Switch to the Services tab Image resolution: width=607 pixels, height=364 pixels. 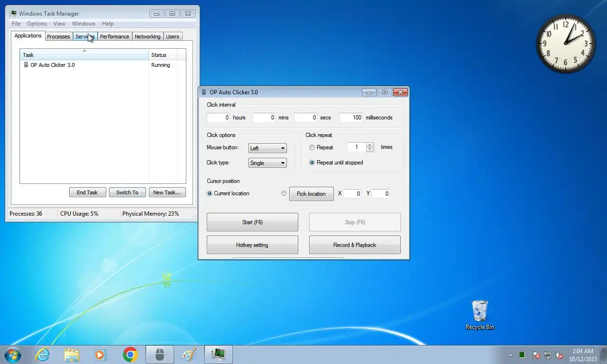[85, 36]
